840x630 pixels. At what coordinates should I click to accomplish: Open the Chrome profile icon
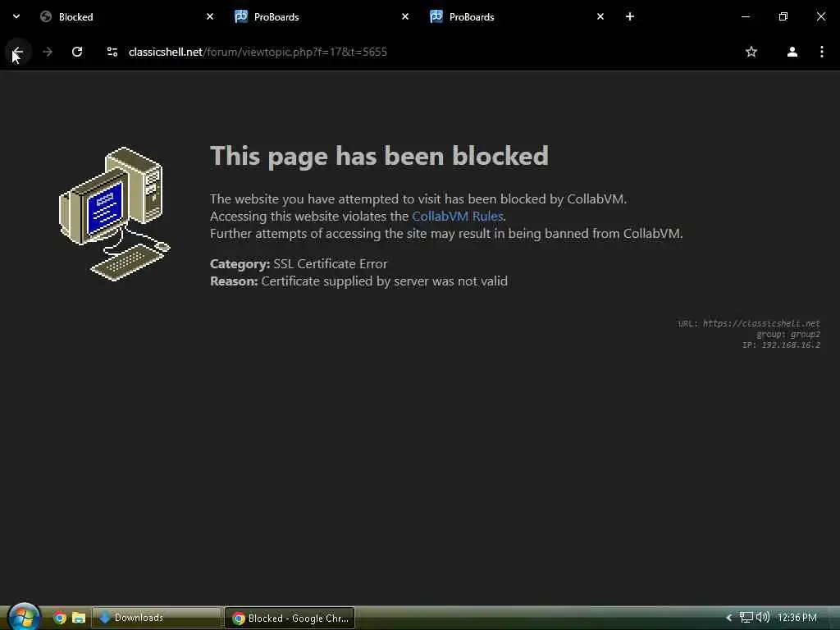pos(792,52)
